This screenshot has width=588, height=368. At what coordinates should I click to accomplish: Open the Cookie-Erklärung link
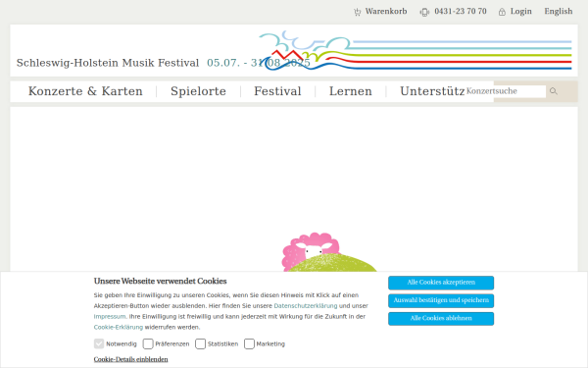tap(119, 327)
